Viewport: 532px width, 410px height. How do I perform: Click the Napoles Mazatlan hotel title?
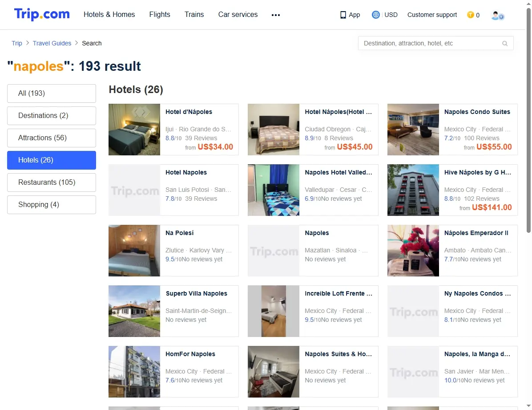pyautogui.click(x=317, y=233)
